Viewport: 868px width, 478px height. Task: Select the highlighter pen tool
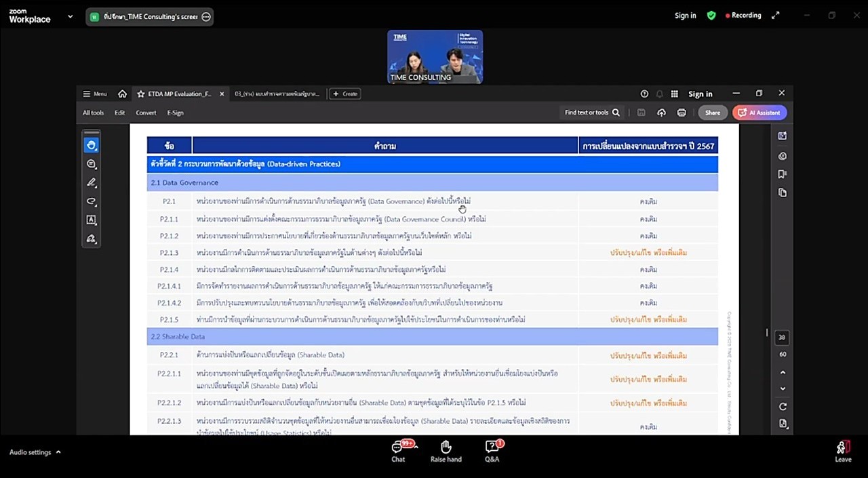(x=92, y=182)
